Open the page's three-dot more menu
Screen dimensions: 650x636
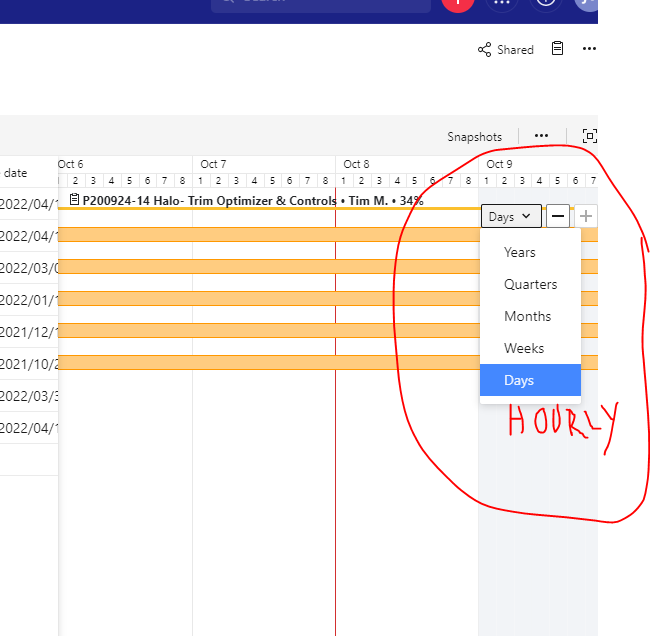coord(589,49)
